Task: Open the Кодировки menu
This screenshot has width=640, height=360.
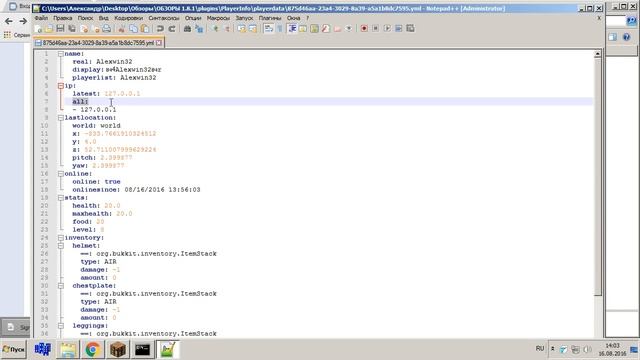Action: point(129,18)
